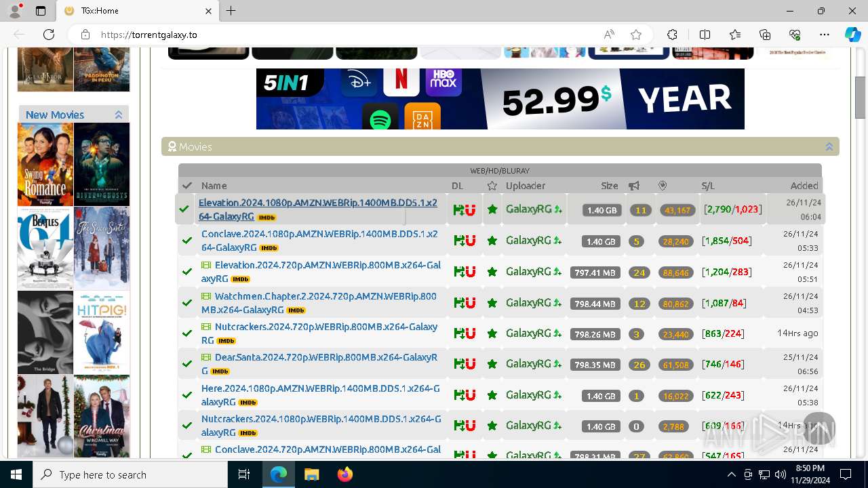This screenshot has height=488, width=868.
Task: Download torrent file for Watchmen Chapter 2 row
Action: [x=458, y=303]
